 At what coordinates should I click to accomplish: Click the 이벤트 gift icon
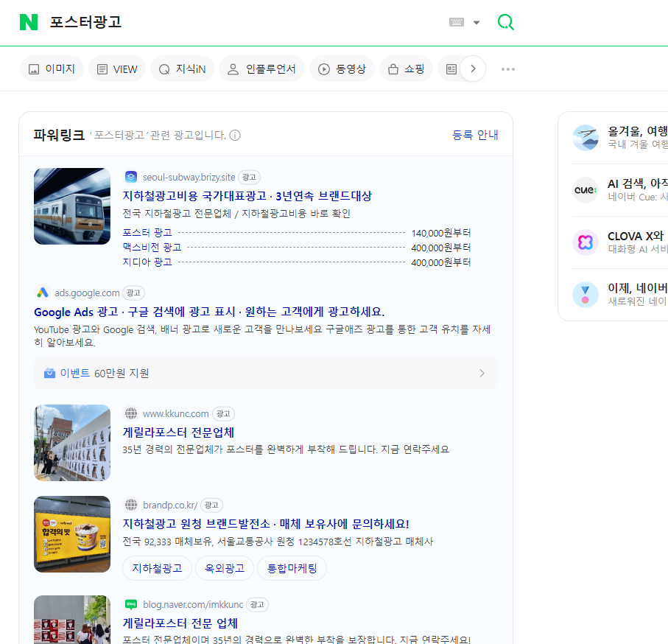coord(49,374)
